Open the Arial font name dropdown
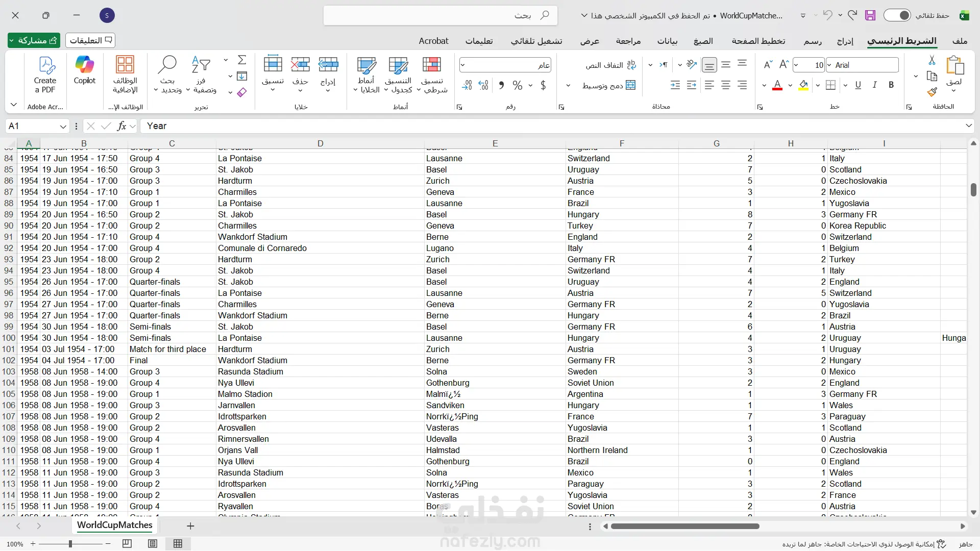980x551 pixels. click(x=830, y=65)
